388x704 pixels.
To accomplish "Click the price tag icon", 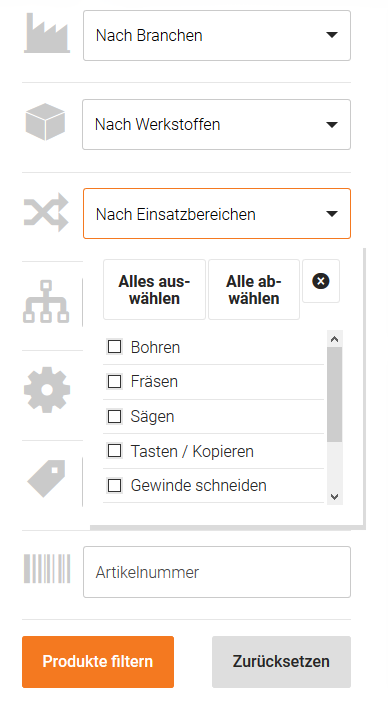I will (46, 478).
